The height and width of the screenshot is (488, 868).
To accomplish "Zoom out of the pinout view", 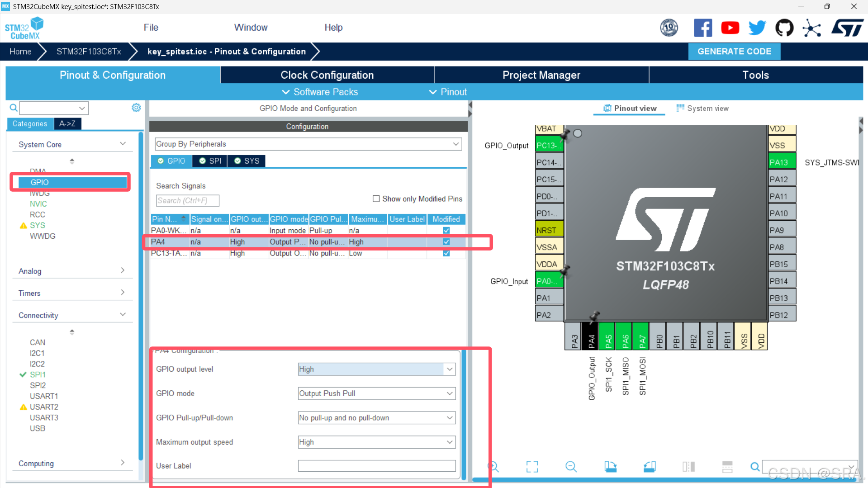I will (x=571, y=466).
